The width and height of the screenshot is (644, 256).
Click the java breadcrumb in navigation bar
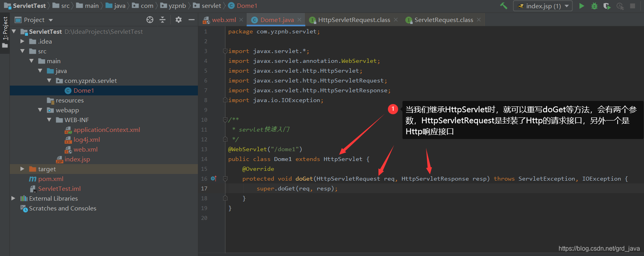tap(116, 5)
